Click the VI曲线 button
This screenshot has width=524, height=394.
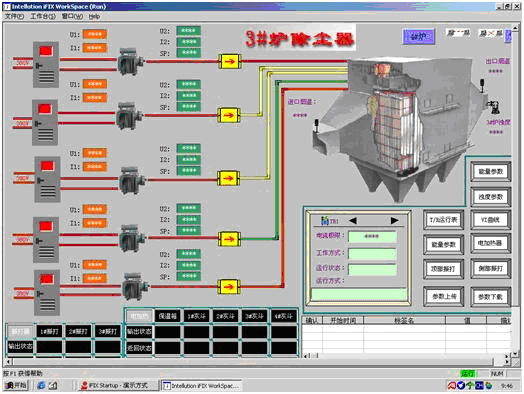(x=491, y=220)
